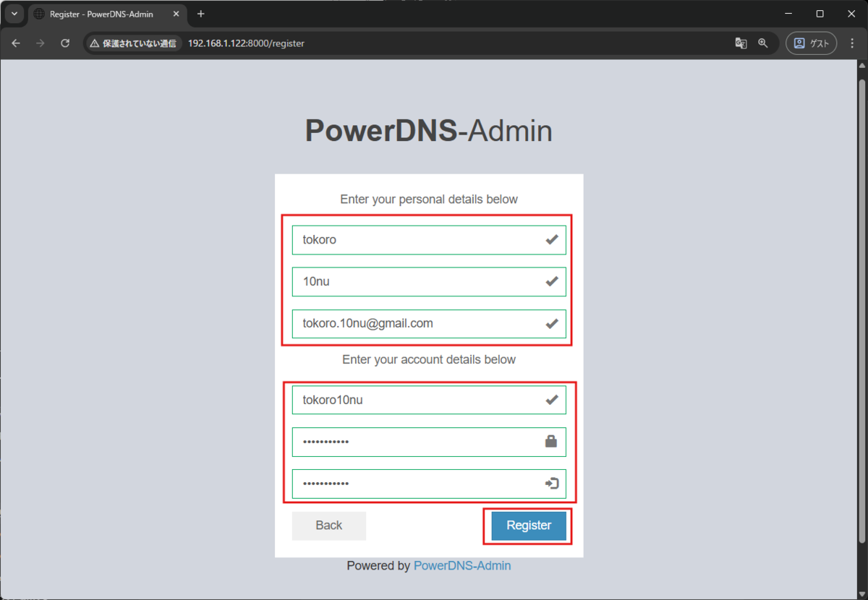868x600 pixels.
Task: Click the last name field containing 10nu
Action: pyautogui.click(x=429, y=282)
